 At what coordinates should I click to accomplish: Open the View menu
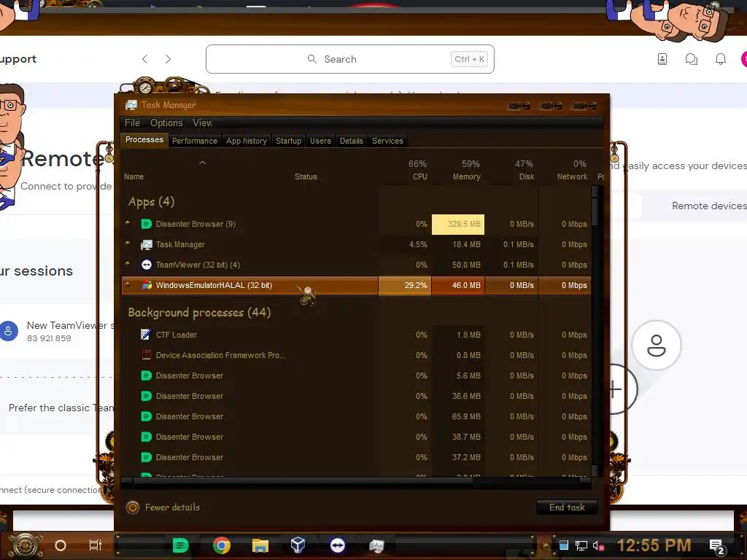tap(202, 122)
